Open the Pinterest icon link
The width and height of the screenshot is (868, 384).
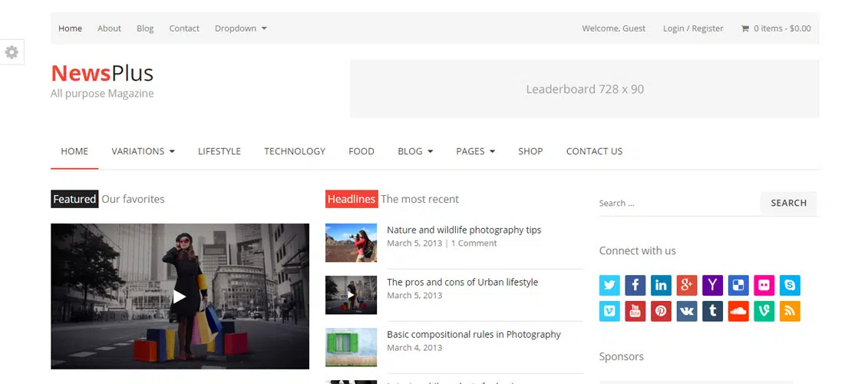[661, 311]
